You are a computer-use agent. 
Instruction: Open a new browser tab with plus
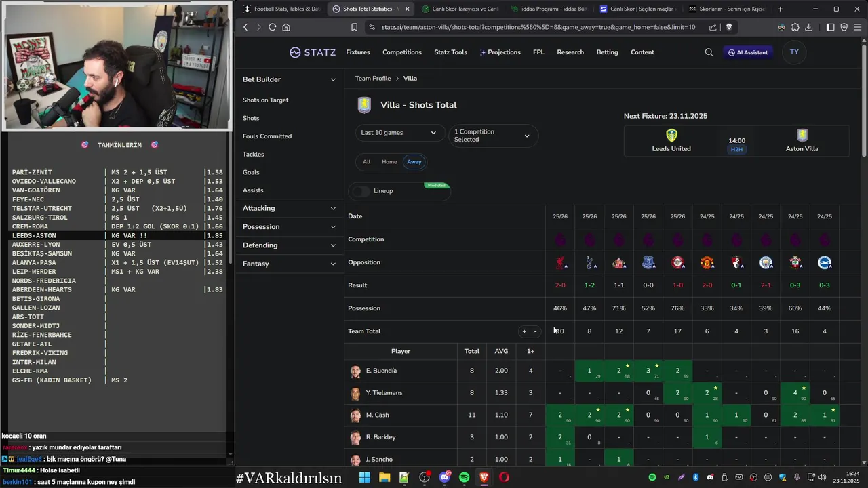(x=781, y=9)
